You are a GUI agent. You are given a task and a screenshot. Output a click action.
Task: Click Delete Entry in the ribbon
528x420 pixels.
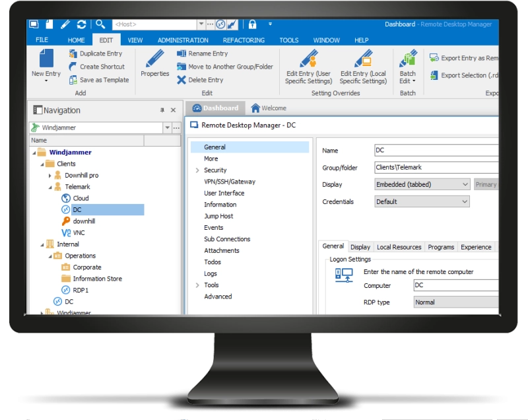[x=200, y=80]
